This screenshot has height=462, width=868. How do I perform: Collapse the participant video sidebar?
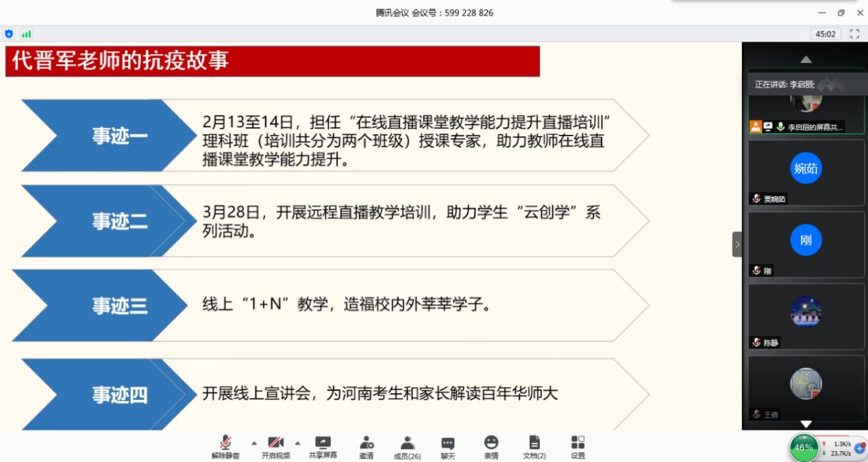[737, 244]
